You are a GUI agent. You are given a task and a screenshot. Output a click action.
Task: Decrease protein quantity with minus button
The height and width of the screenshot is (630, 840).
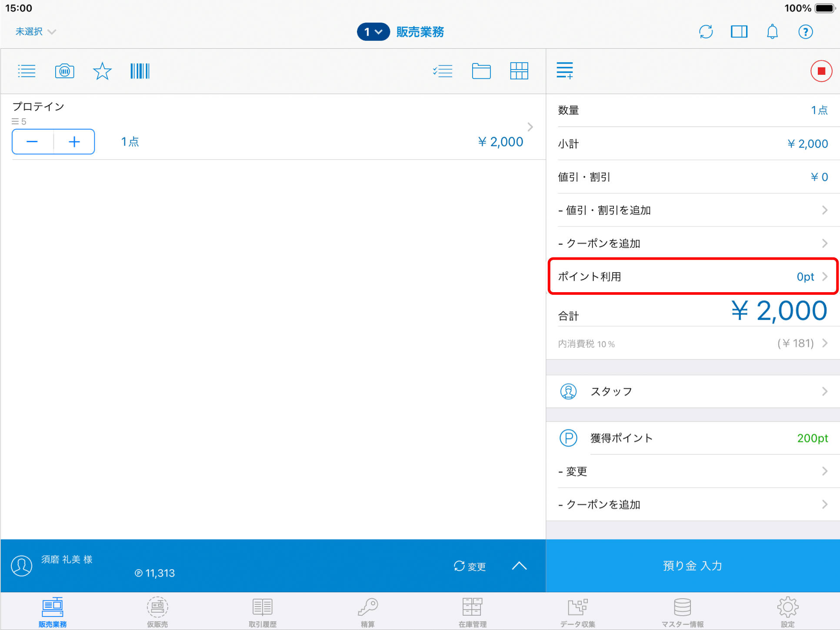click(33, 142)
